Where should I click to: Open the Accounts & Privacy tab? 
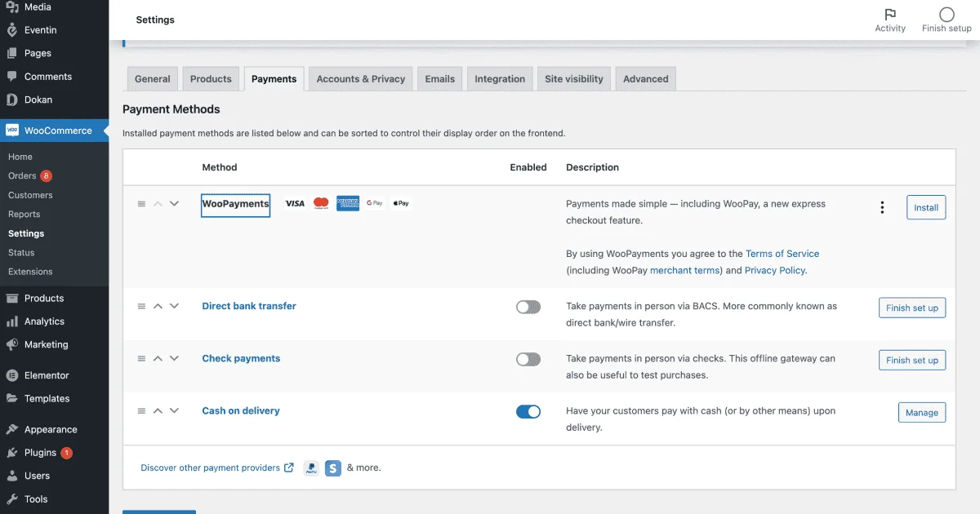coord(361,79)
